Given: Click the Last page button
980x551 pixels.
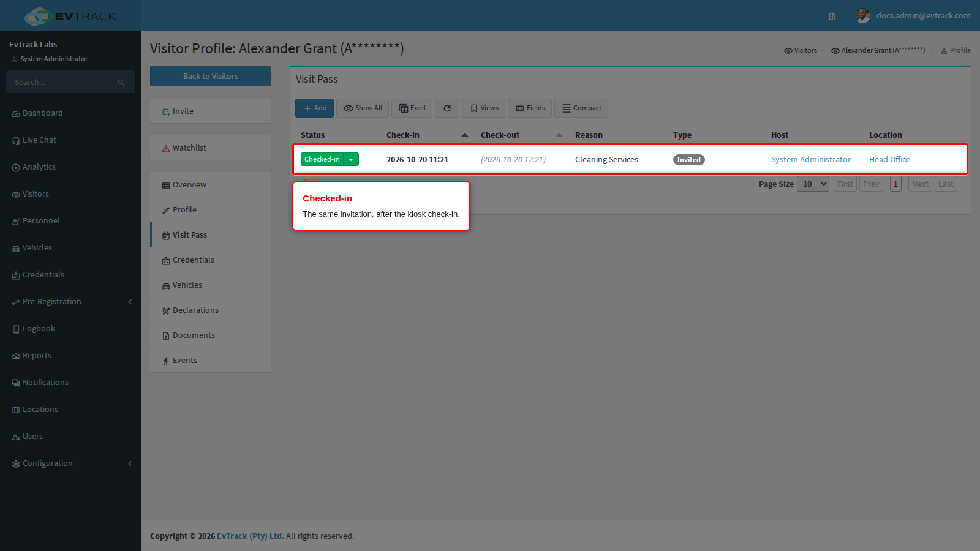Looking at the screenshot, I should 946,184.
